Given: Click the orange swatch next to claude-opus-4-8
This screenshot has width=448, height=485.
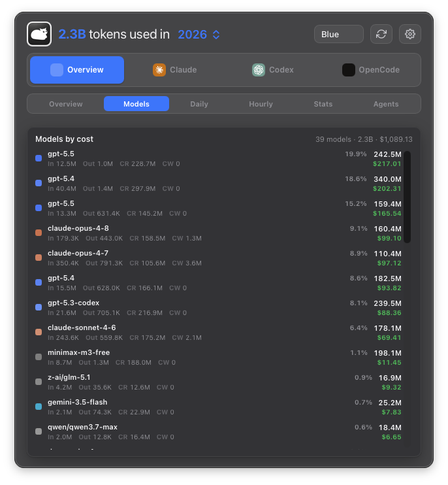Looking at the screenshot, I should [x=39, y=233].
